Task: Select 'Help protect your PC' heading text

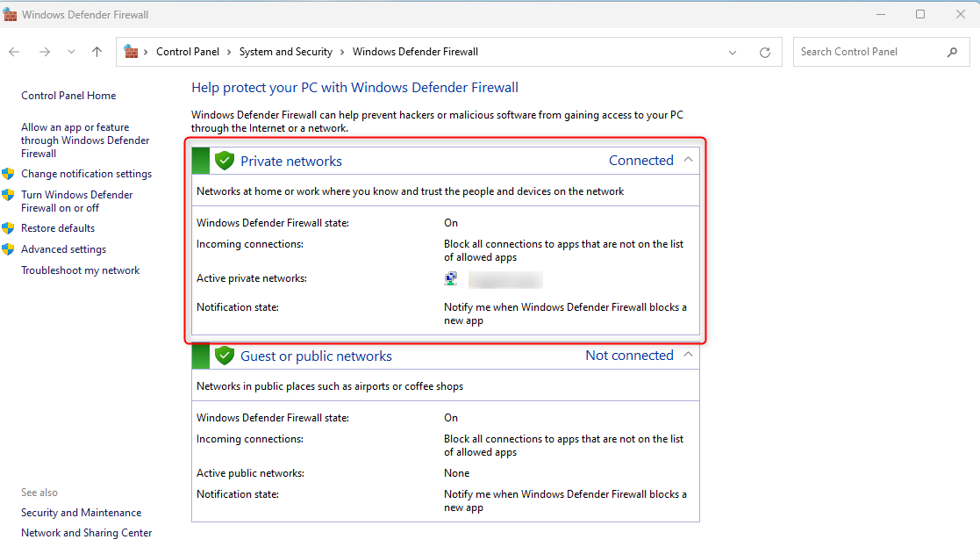Action: pos(354,88)
